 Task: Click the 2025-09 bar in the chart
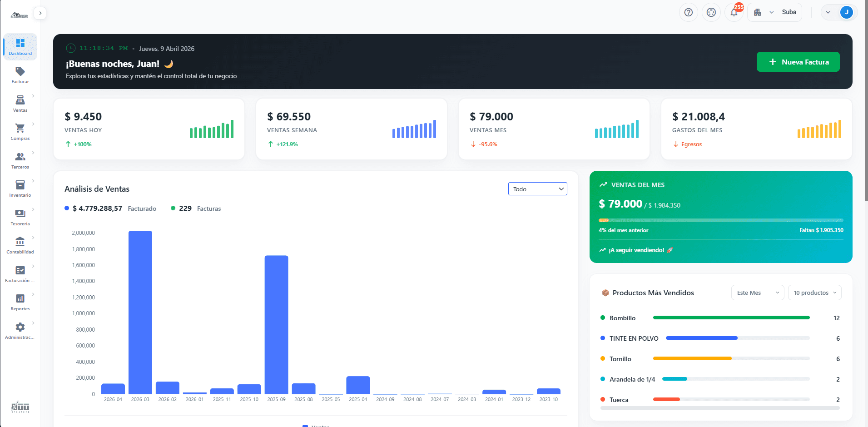pos(277,325)
